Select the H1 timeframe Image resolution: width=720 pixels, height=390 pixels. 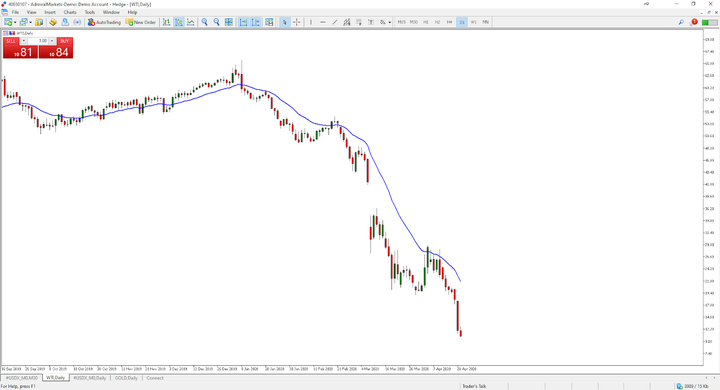point(426,22)
